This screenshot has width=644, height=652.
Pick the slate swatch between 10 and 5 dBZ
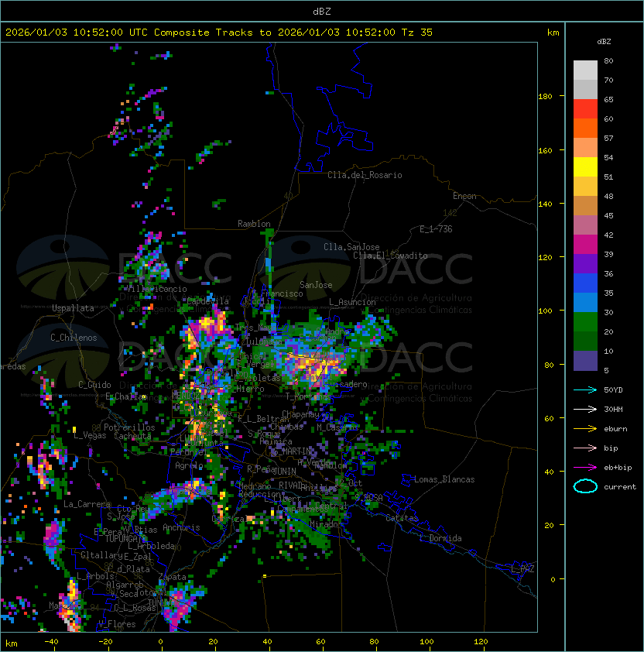[x=585, y=361]
